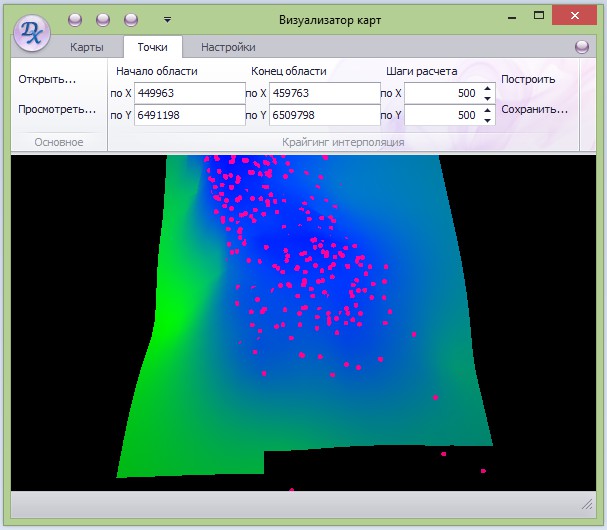Image resolution: width=607 pixels, height=530 pixels.
Task: Click the Открыть... button
Action: pos(47,79)
